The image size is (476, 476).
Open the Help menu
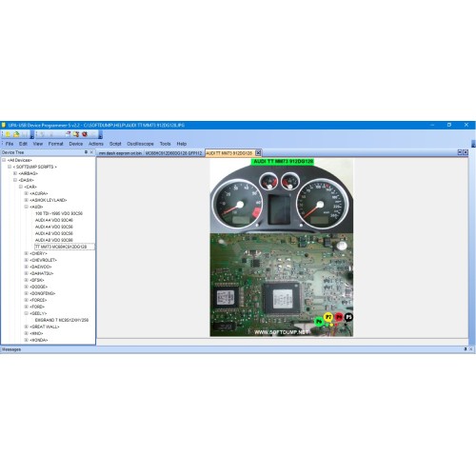pos(182,144)
